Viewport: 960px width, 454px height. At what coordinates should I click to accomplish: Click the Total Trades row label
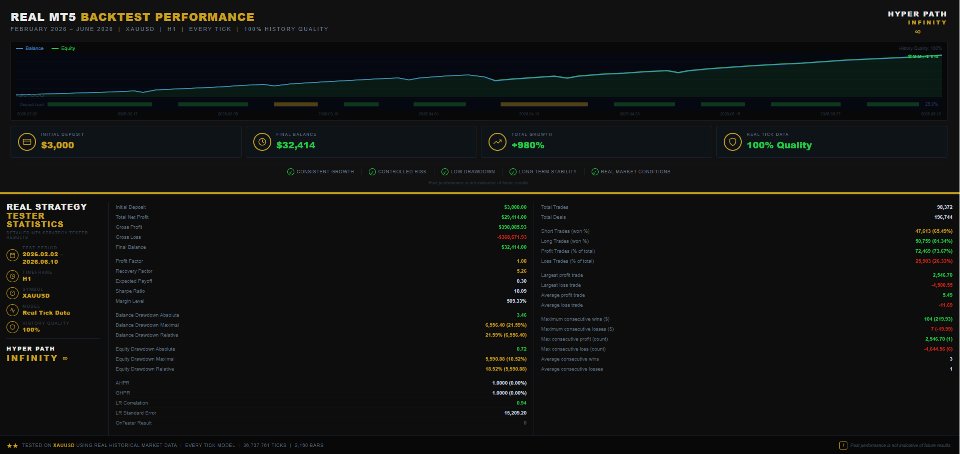coord(555,207)
